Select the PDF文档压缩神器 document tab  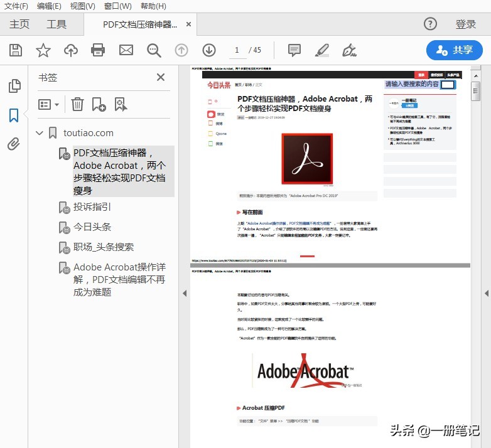(x=140, y=24)
